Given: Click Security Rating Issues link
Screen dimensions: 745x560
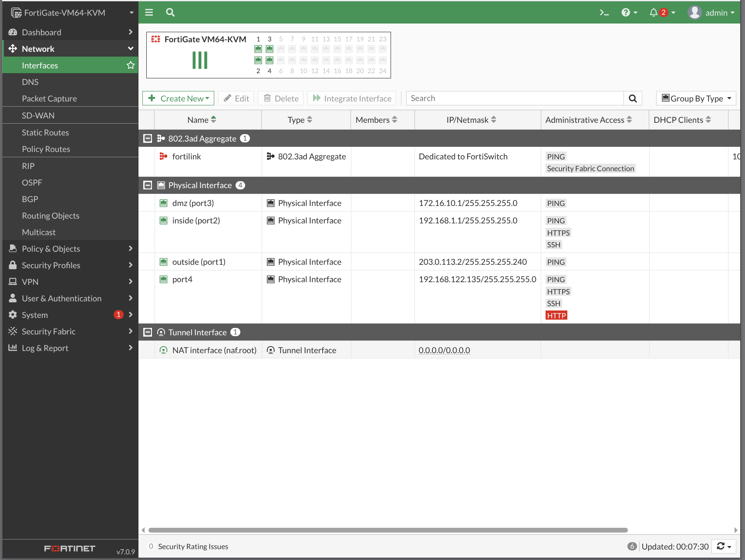Looking at the screenshot, I should pyautogui.click(x=193, y=547).
